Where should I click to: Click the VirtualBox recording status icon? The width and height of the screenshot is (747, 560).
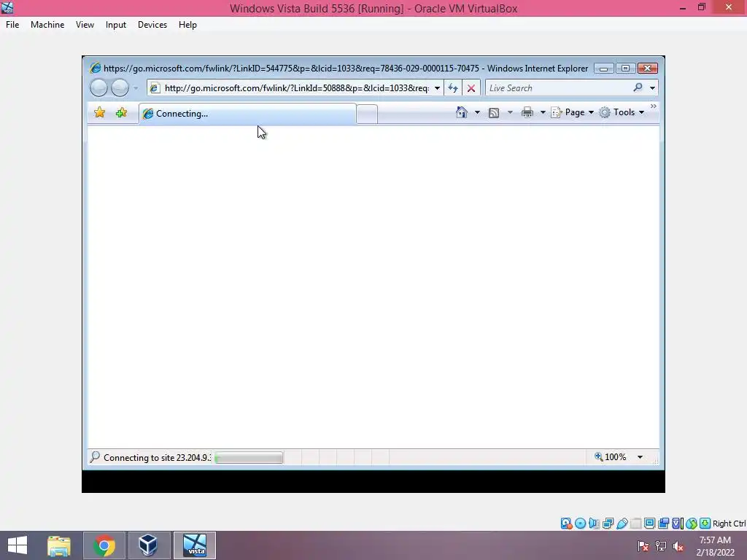663,524
